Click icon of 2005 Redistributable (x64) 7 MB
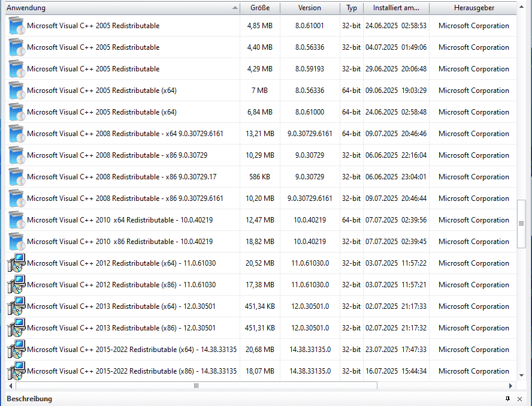This screenshot has height=406, width=532. click(16, 91)
